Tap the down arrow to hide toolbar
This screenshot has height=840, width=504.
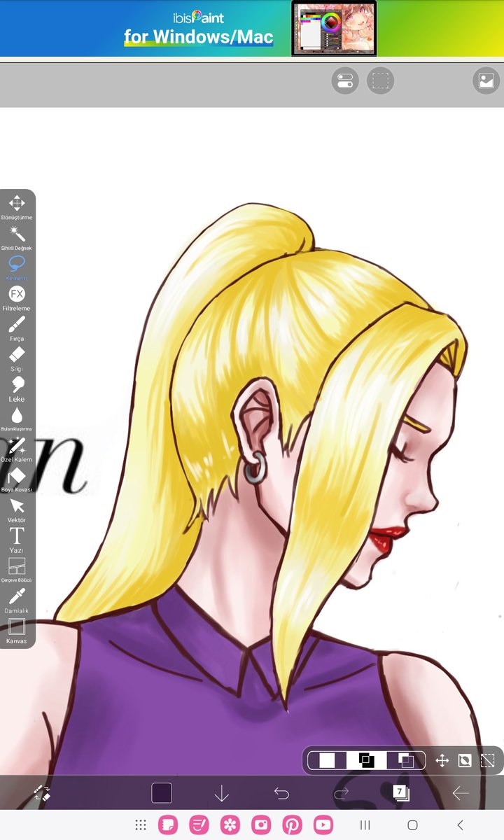pos(222,793)
